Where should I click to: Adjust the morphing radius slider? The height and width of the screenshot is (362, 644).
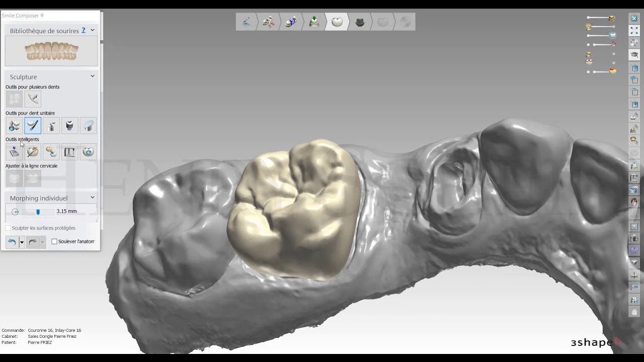38,212
